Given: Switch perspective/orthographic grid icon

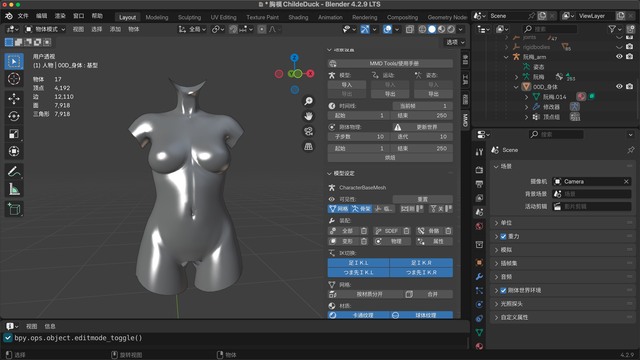Looking at the screenshot, I should click(309, 146).
